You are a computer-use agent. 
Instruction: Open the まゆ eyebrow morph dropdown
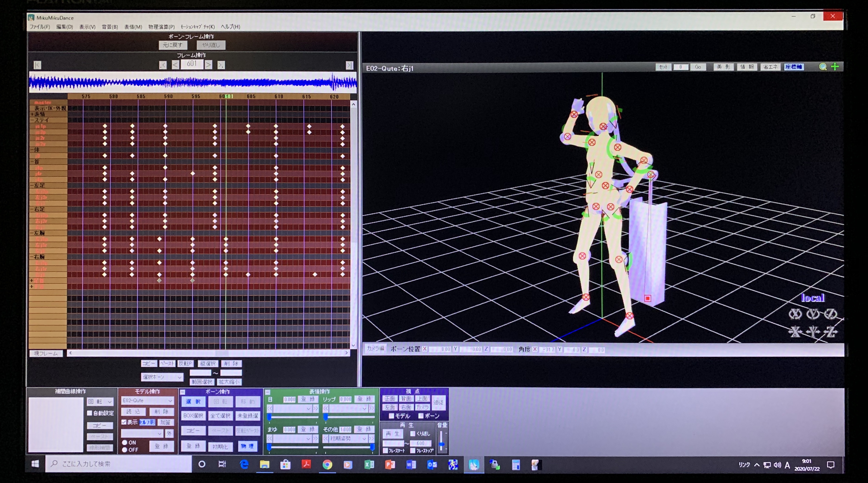click(x=292, y=438)
